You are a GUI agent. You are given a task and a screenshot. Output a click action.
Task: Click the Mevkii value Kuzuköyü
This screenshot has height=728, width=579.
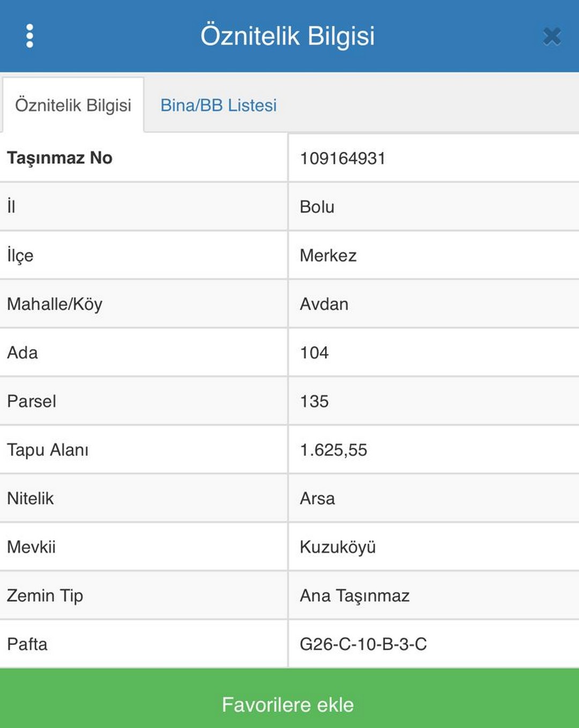(x=338, y=547)
